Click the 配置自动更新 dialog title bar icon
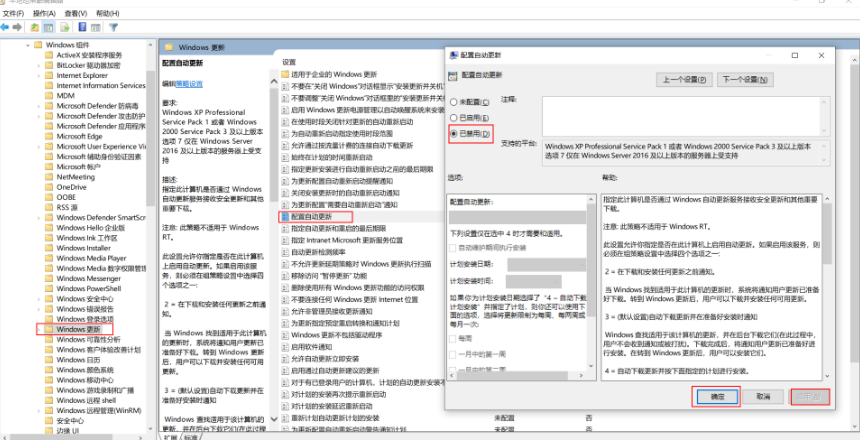The image size is (860, 440). click(x=454, y=55)
